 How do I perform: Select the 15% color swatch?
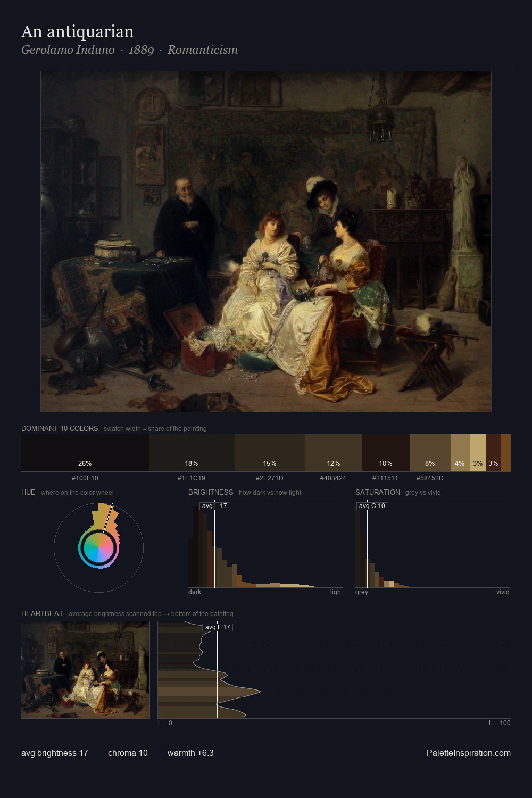click(x=270, y=453)
